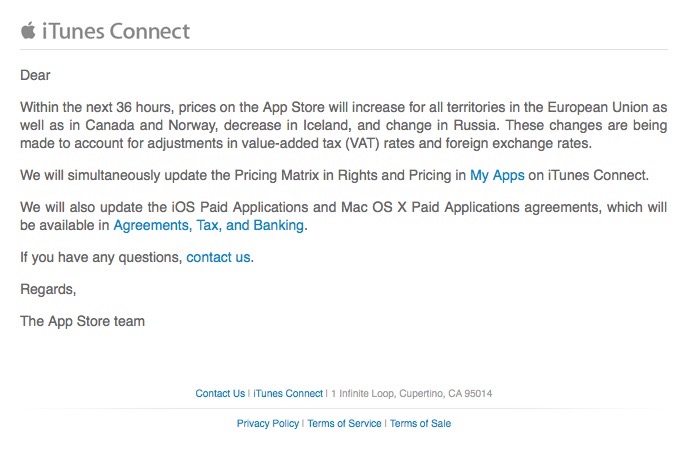
Task: Click the 'Regards,' closing line
Action: (x=48, y=289)
